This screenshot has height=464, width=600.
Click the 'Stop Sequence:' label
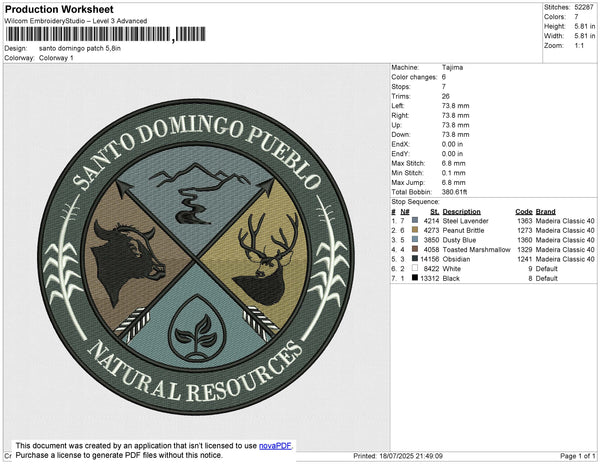[x=416, y=202]
